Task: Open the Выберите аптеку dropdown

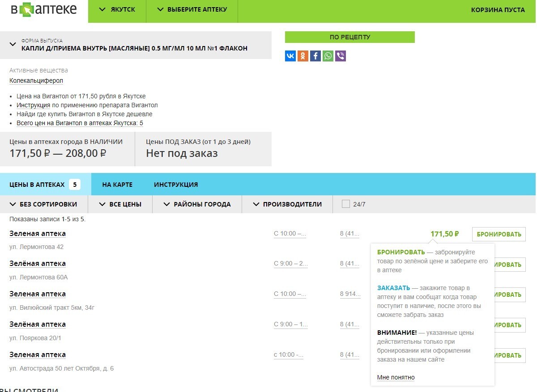Action: pyautogui.click(x=192, y=9)
